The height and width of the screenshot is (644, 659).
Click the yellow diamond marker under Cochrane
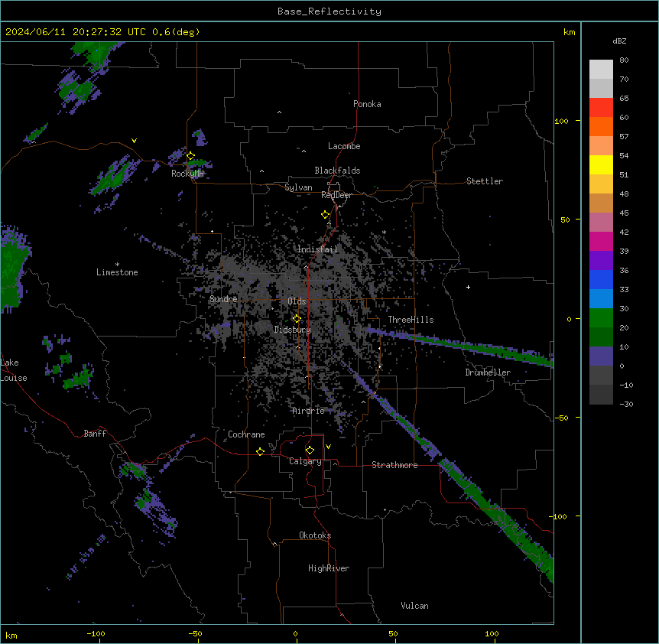(x=260, y=451)
